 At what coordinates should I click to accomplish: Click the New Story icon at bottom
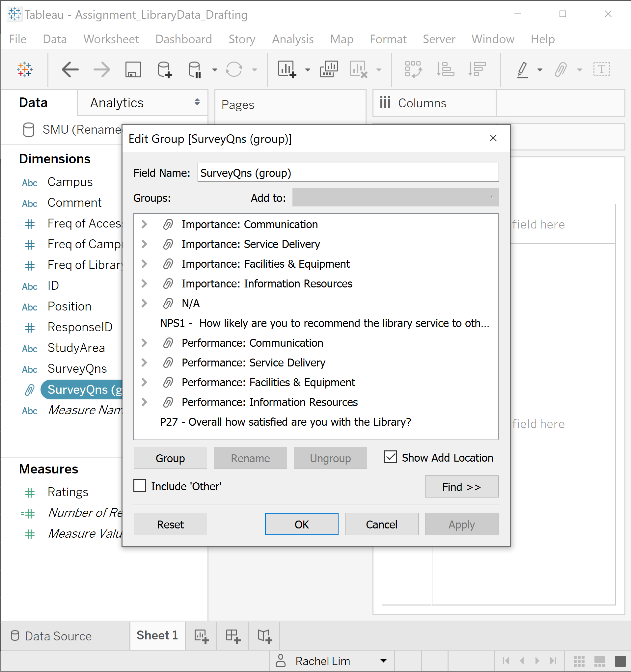tap(264, 636)
